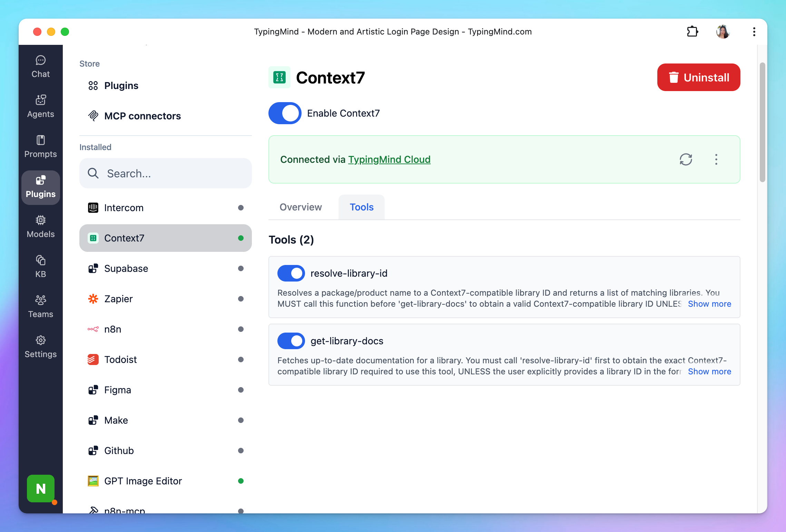This screenshot has height=532, width=786.
Task: Go to the Agents section
Action: (x=41, y=107)
